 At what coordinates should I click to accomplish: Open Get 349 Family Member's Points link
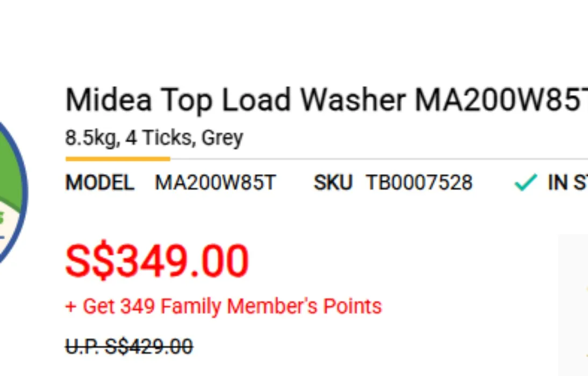tap(224, 307)
